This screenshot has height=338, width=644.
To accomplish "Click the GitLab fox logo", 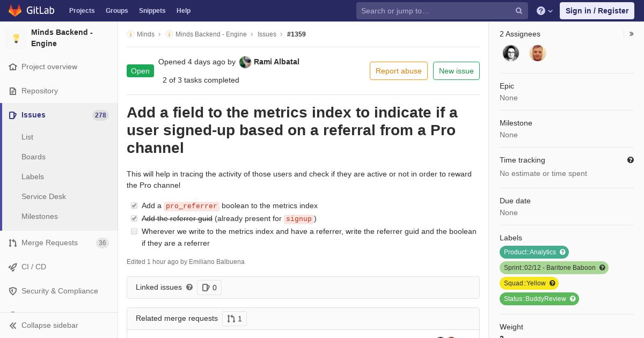I will click(15, 11).
